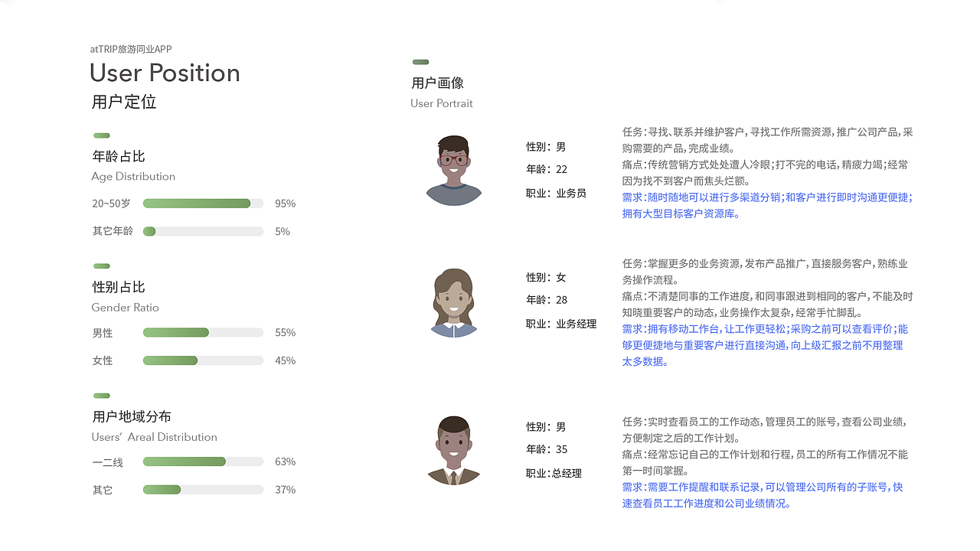This screenshot has width=980, height=551.
Task: Click the 女性 gender ratio bar
Action: pos(203,360)
